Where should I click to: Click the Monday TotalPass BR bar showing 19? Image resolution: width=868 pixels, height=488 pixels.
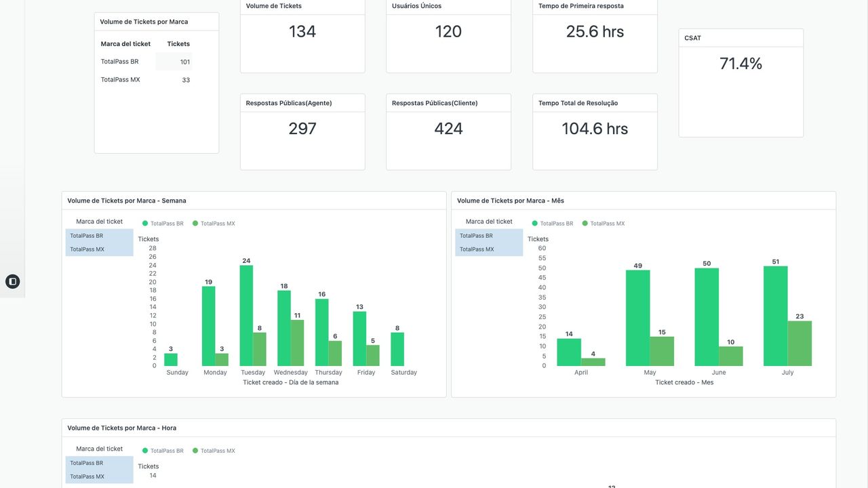pos(209,326)
